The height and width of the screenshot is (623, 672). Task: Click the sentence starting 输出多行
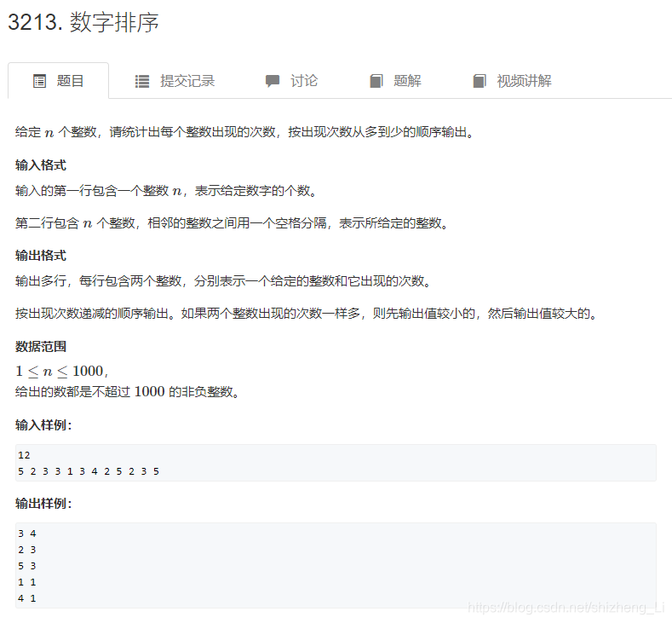(x=223, y=281)
